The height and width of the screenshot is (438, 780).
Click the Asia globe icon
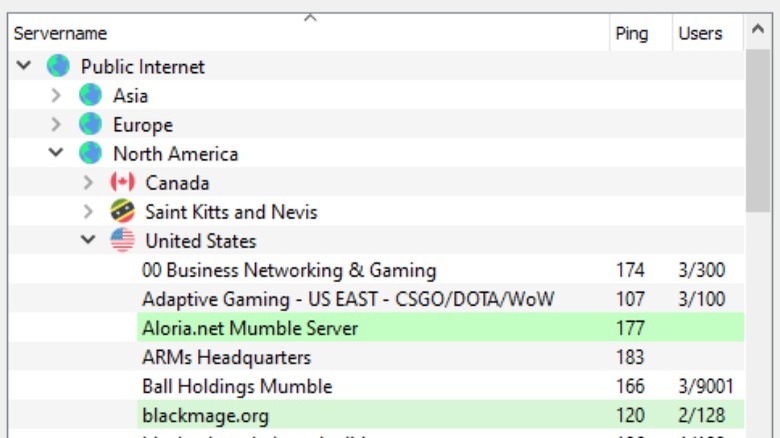90,95
